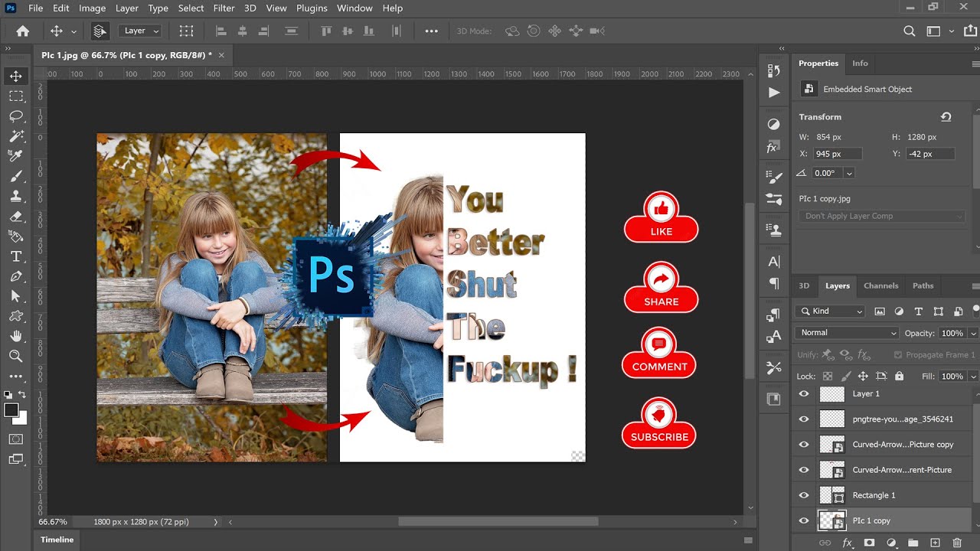Click the foreground color swatch

[11, 411]
